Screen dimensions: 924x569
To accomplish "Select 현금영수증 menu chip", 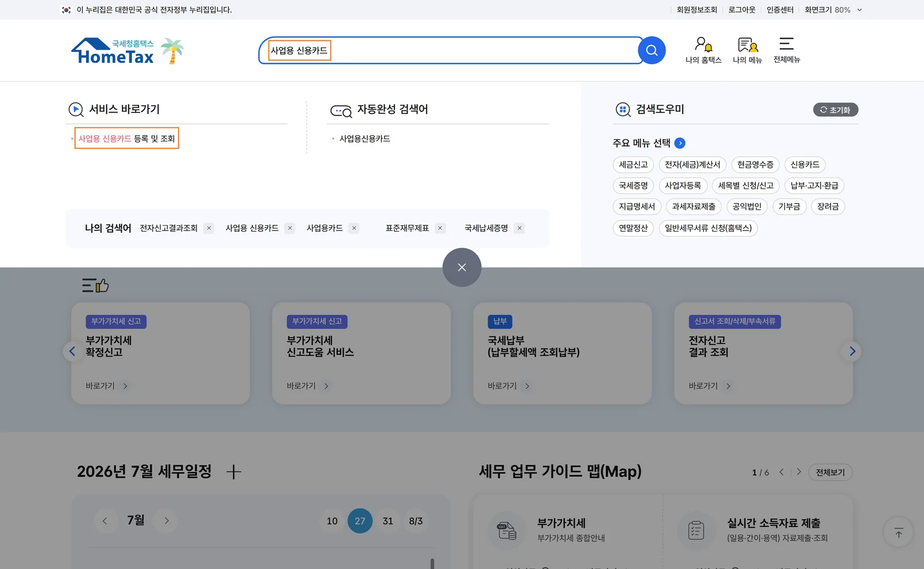I will coord(755,165).
